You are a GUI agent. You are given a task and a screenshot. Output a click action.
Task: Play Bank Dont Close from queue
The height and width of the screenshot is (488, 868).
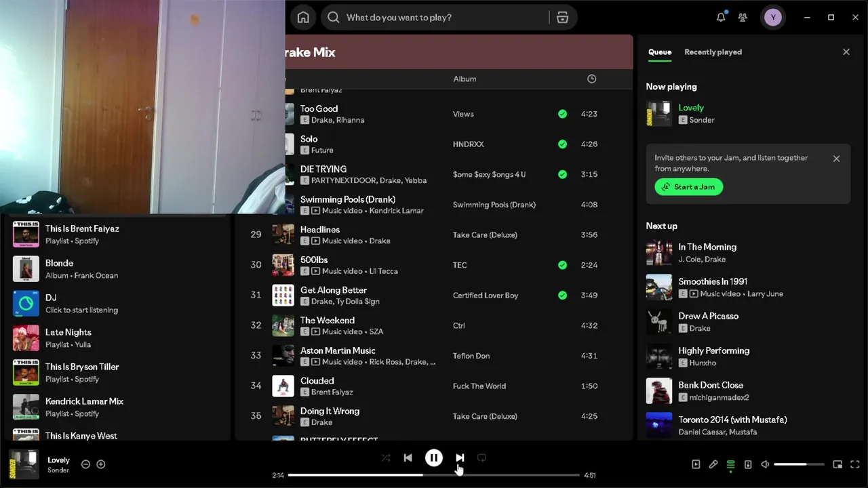point(749,391)
